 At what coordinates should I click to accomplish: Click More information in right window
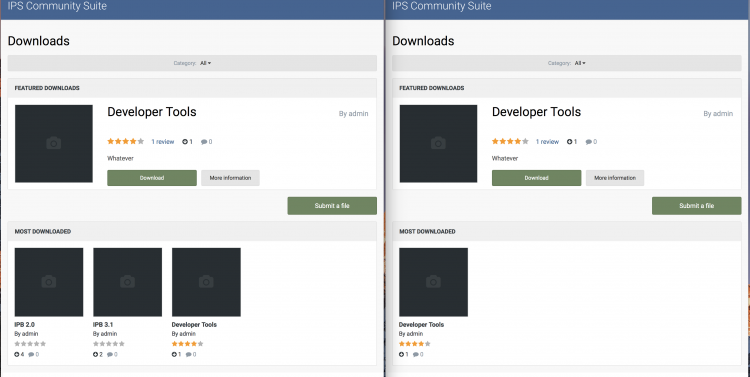[615, 178]
